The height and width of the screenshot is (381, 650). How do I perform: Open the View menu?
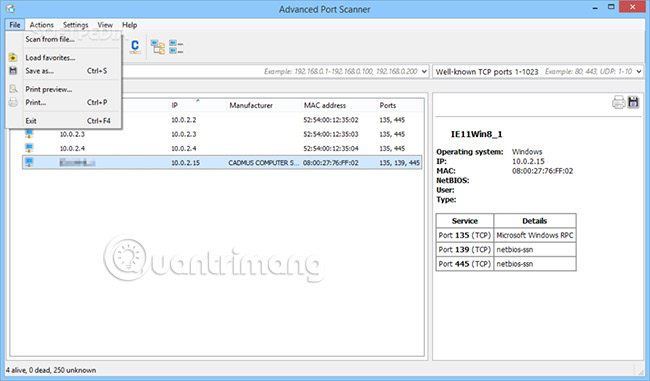pyautogui.click(x=105, y=25)
